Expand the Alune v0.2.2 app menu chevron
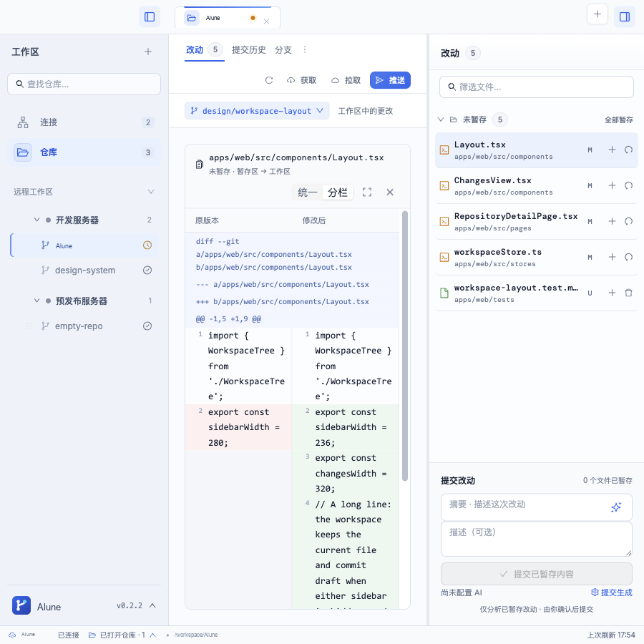Viewport: 644px width, 644px height. pyautogui.click(x=152, y=605)
